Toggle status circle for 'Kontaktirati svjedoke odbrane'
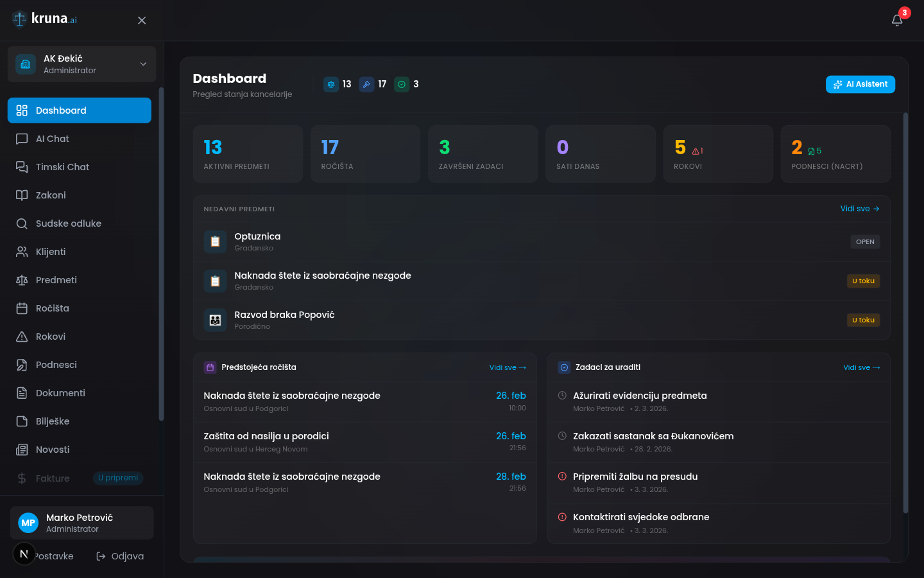The image size is (924, 578). (x=562, y=517)
